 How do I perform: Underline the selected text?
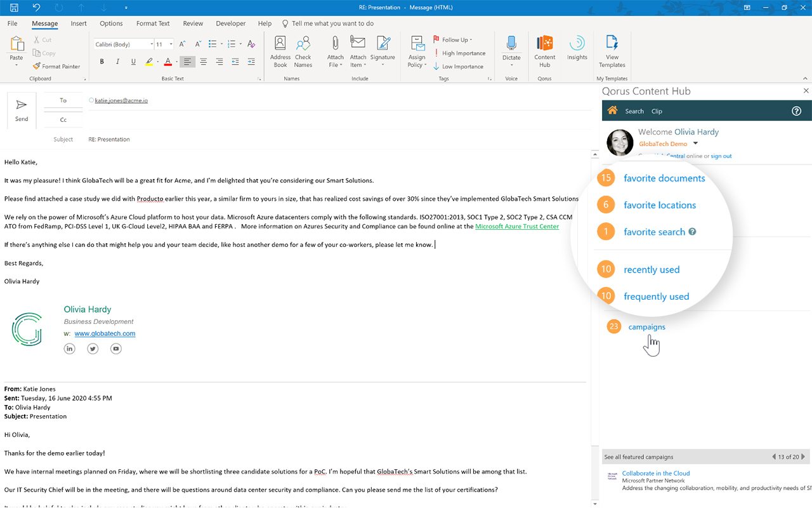(133, 62)
